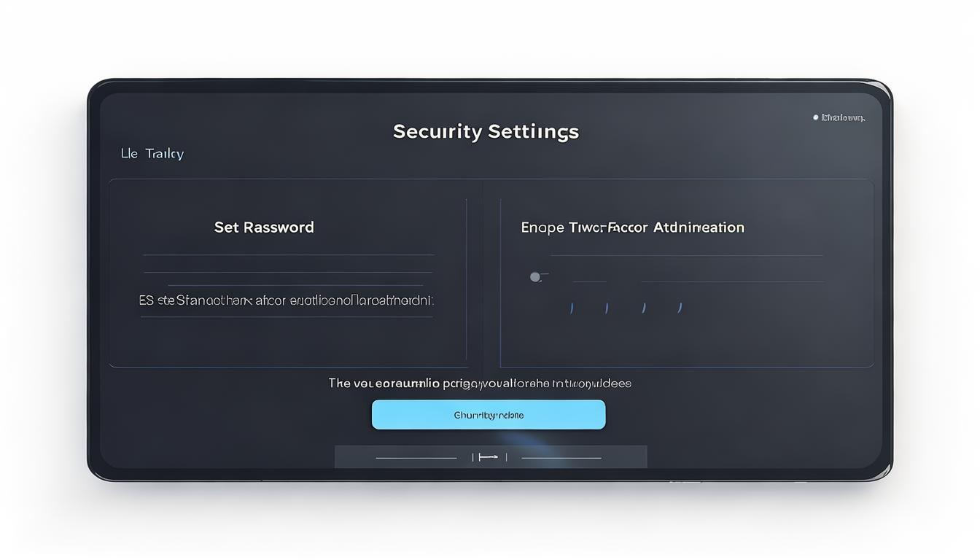Click the long field right of the toggle

point(733,281)
